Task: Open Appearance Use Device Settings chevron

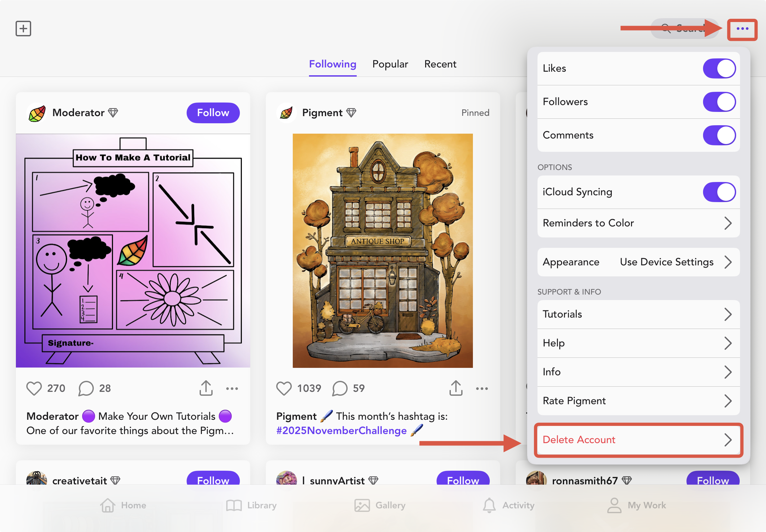Action: pyautogui.click(x=728, y=262)
